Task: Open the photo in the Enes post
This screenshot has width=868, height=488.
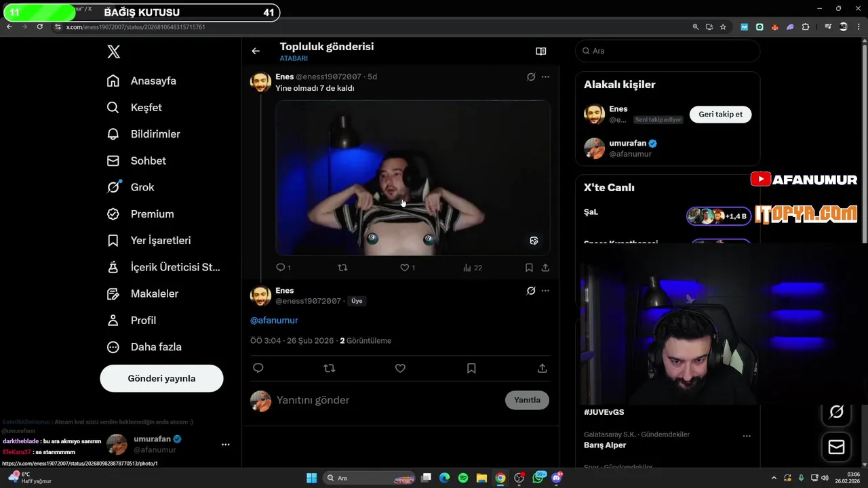Action: coord(412,178)
